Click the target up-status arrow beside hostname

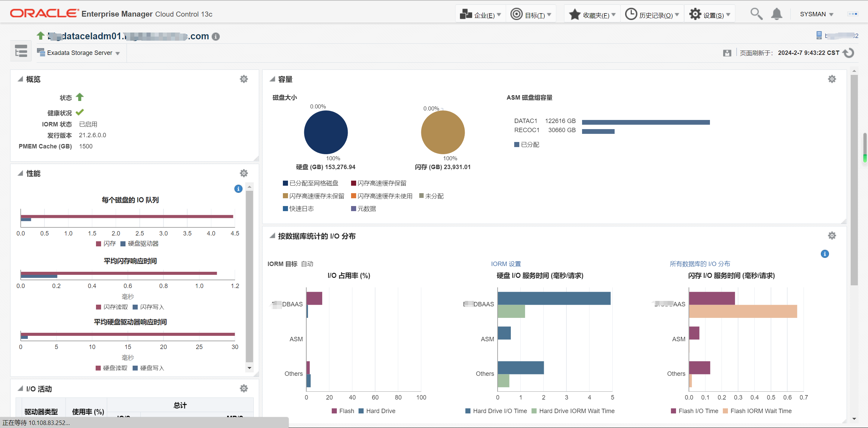coord(41,35)
